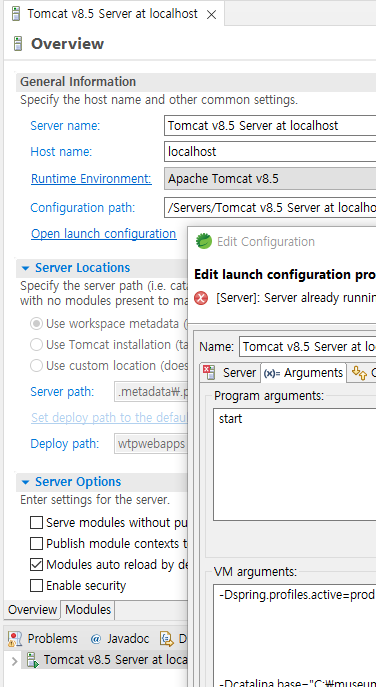Select the Arguments tab in Edit Configuration
This screenshot has width=376, height=687.
point(303,372)
